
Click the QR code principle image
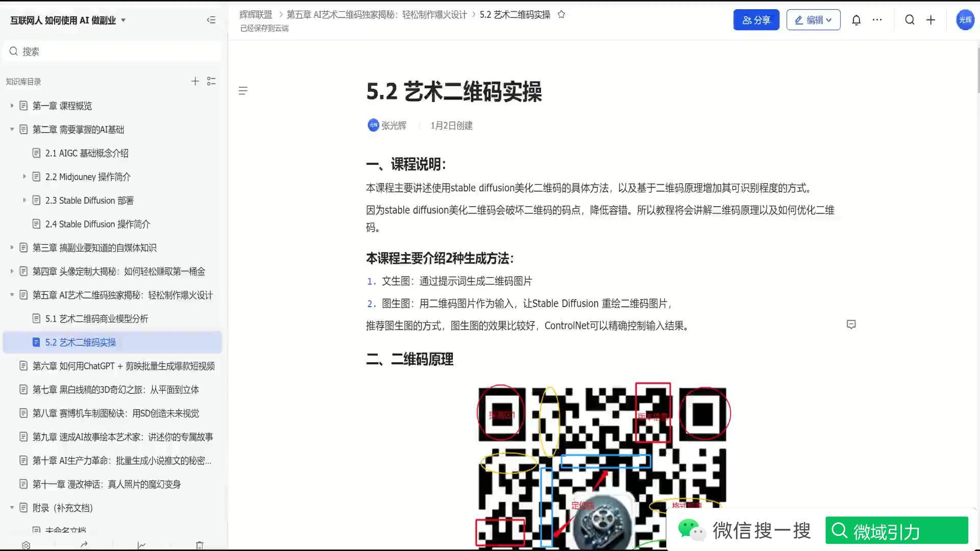click(x=602, y=466)
